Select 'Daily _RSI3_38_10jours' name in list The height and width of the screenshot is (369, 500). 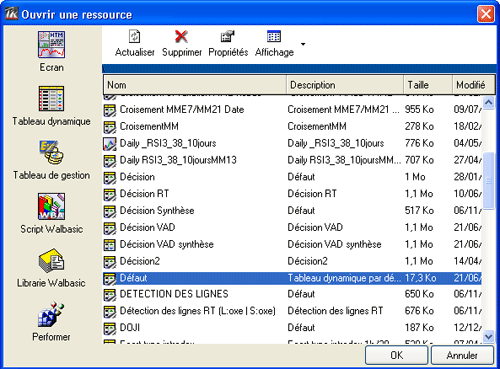click(168, 143)
